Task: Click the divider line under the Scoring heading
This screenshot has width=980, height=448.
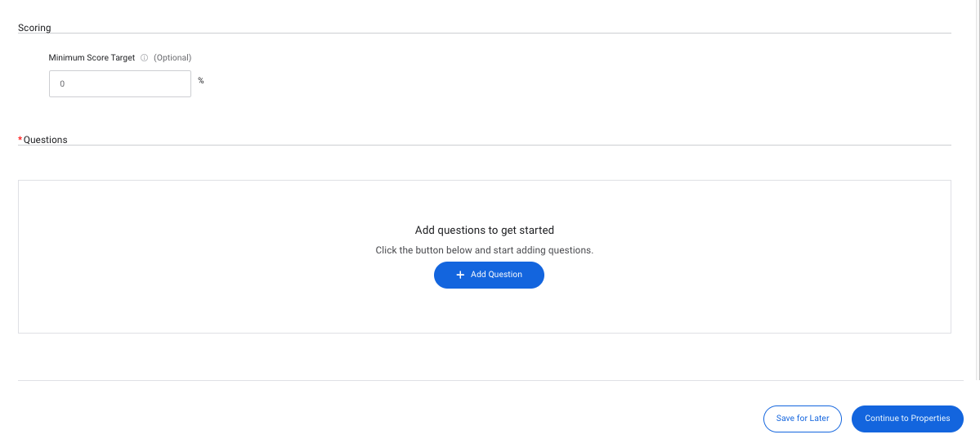Action: (485, 33)
